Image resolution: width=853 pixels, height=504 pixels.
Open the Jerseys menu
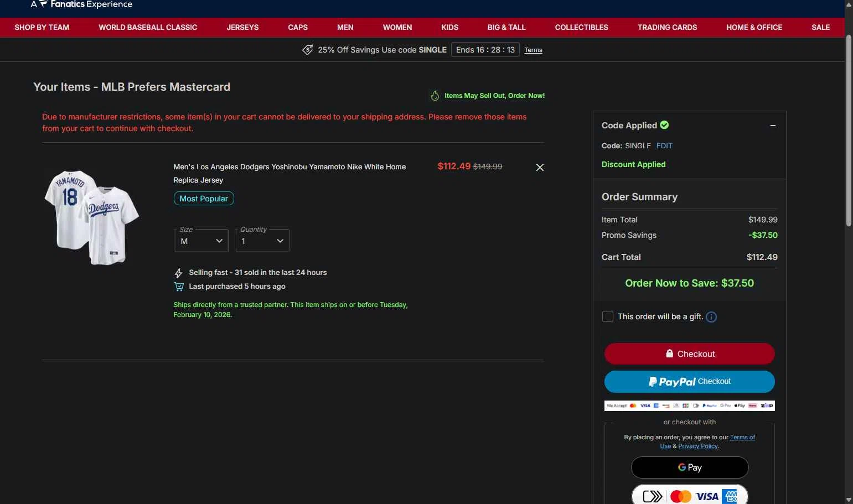pyautogui.click(x=242, y=27)
